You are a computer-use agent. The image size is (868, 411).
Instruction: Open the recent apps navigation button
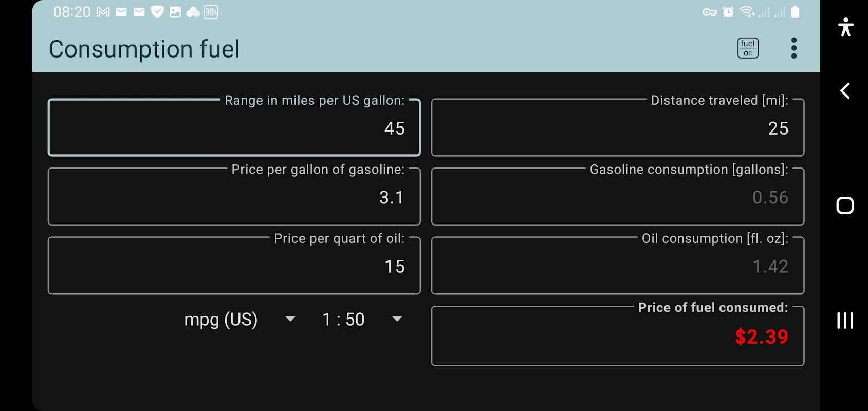845,321
